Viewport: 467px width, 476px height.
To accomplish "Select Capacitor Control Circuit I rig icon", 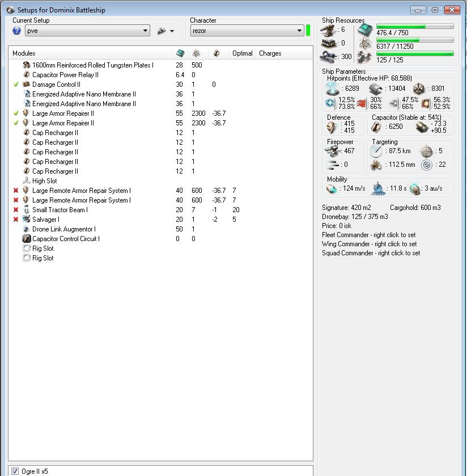I will coord(27,239).
